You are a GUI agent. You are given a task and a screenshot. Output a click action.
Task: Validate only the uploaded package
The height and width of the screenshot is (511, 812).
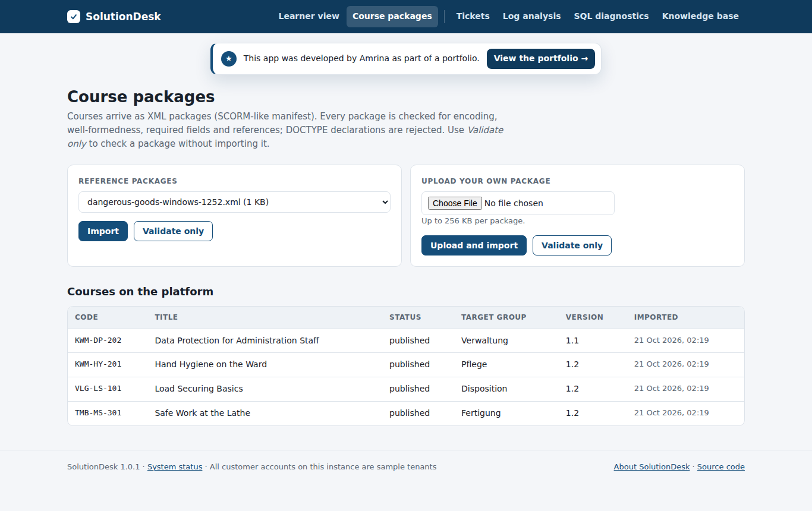tap(572, 245)
